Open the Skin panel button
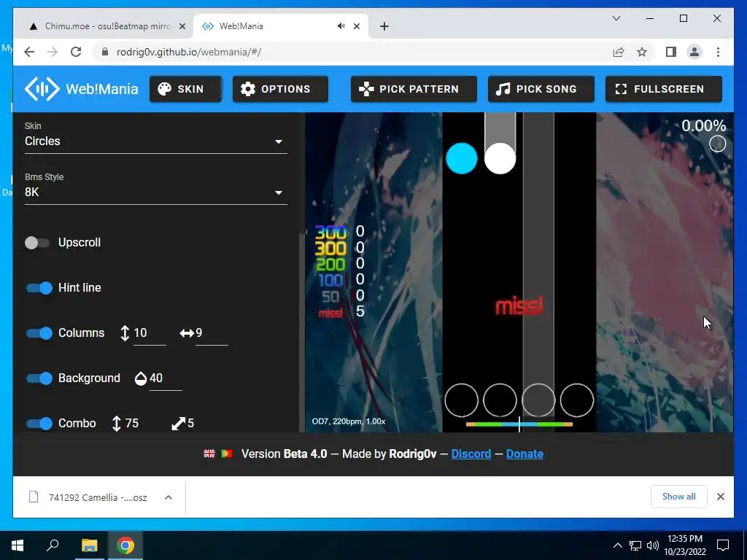The height and width of the screenshot is (560, 747). 185,89
